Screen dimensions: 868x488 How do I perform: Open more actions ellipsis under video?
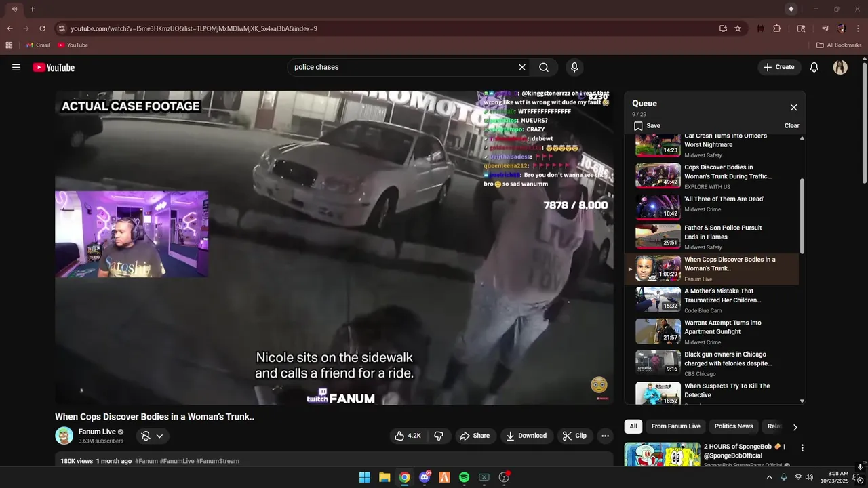tap(606, 436)
